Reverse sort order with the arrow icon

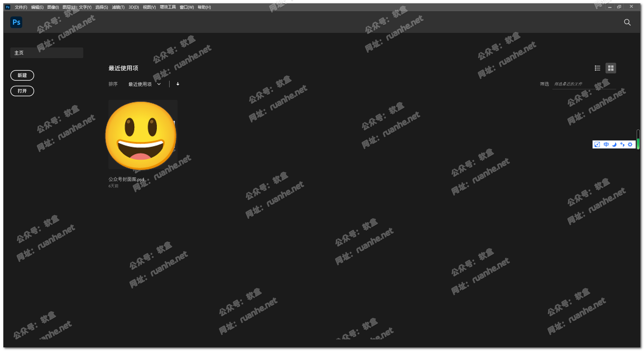pyautogui.click(x=178, y=84)
